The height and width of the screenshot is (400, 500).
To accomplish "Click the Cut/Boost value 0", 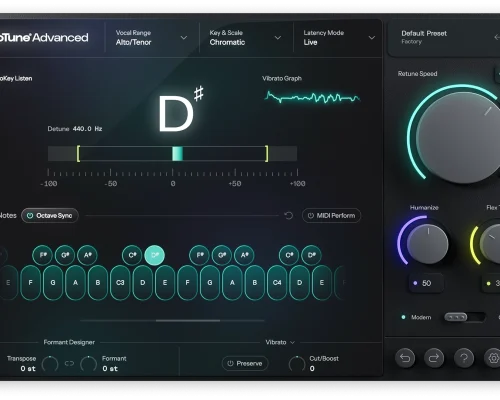I will 312,369.
